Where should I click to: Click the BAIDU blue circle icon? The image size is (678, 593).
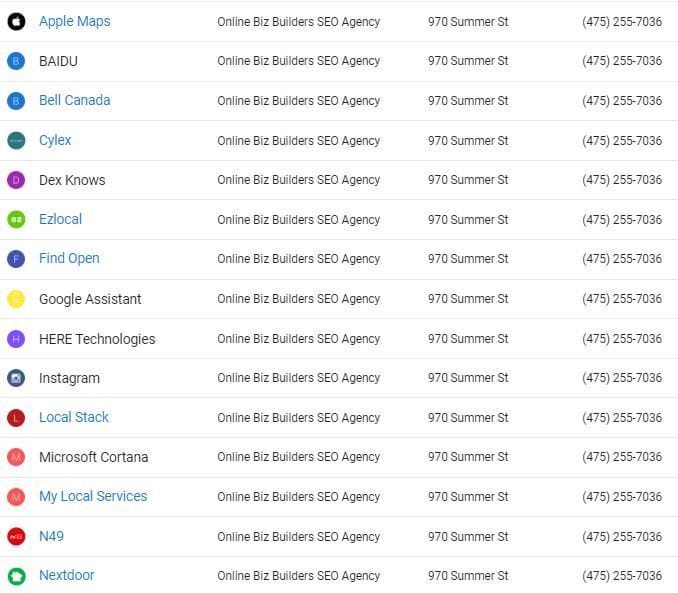click(16, 61)
